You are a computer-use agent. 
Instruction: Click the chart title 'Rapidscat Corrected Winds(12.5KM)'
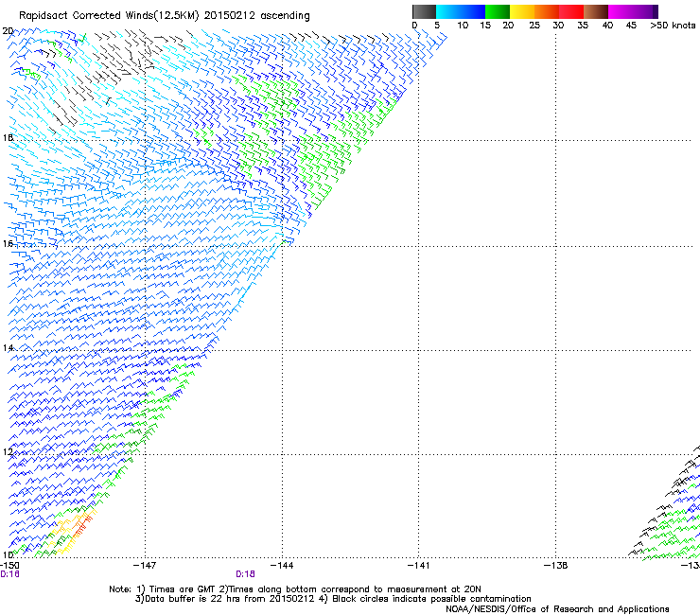(109, 16)
